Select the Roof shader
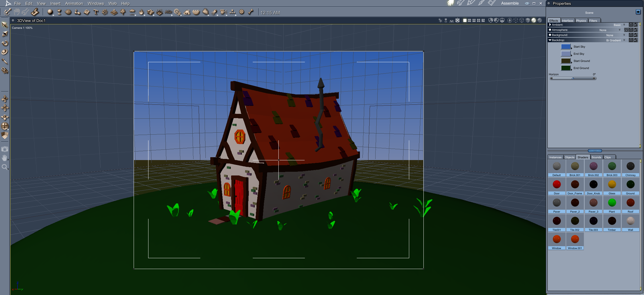 [630, 205]
